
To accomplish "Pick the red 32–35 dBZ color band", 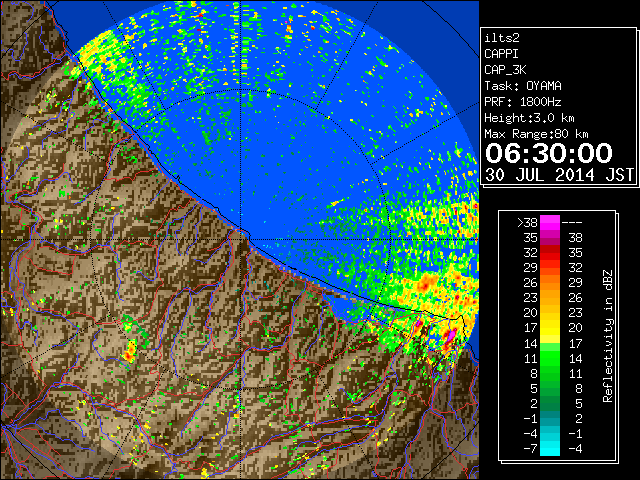I will 550,253.
